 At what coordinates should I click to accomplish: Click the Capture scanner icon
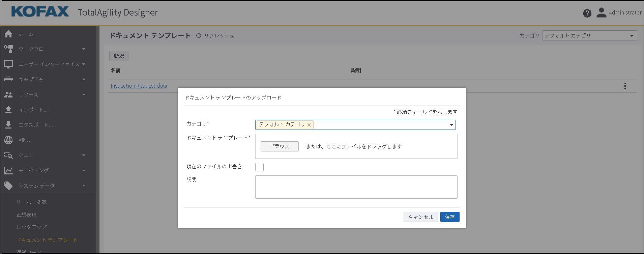(x=8, y=79)
